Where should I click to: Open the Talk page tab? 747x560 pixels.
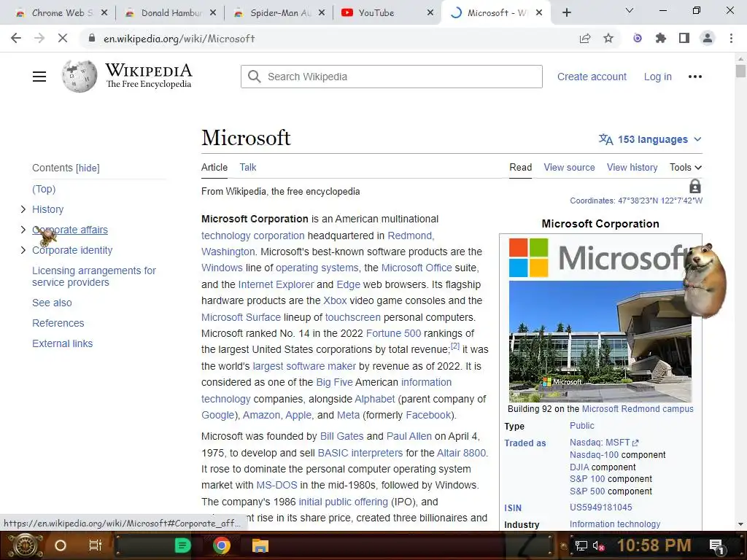248,167
